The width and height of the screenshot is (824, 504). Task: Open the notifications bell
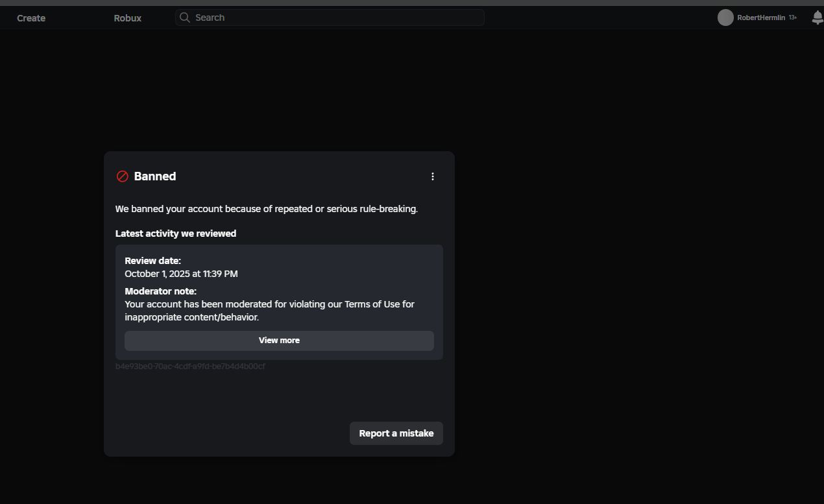tap(818, 18)
